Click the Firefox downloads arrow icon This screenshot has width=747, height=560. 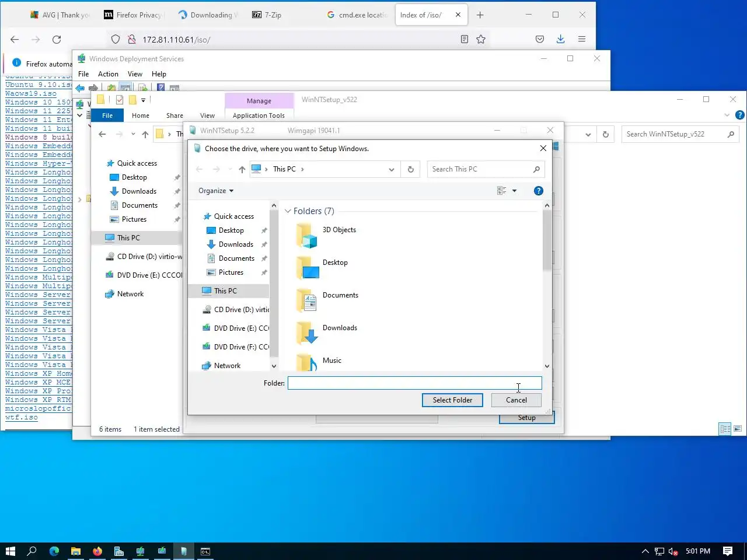[x=560, y=39]
